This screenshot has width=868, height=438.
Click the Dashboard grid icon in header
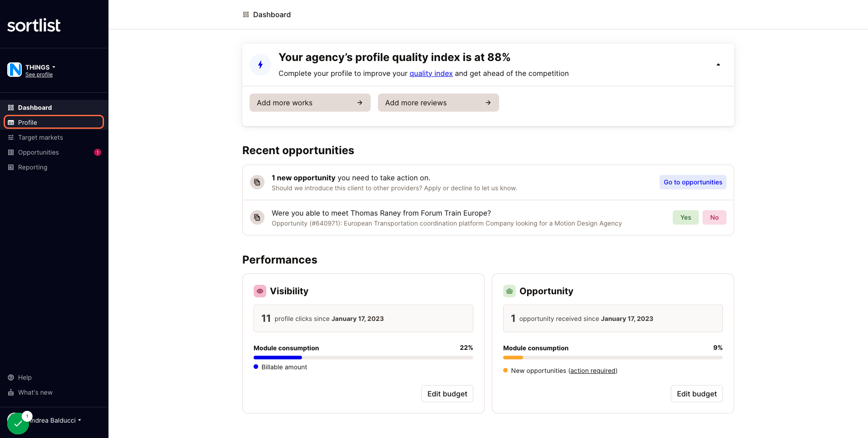pyautogui.click(x=246, y=14)
